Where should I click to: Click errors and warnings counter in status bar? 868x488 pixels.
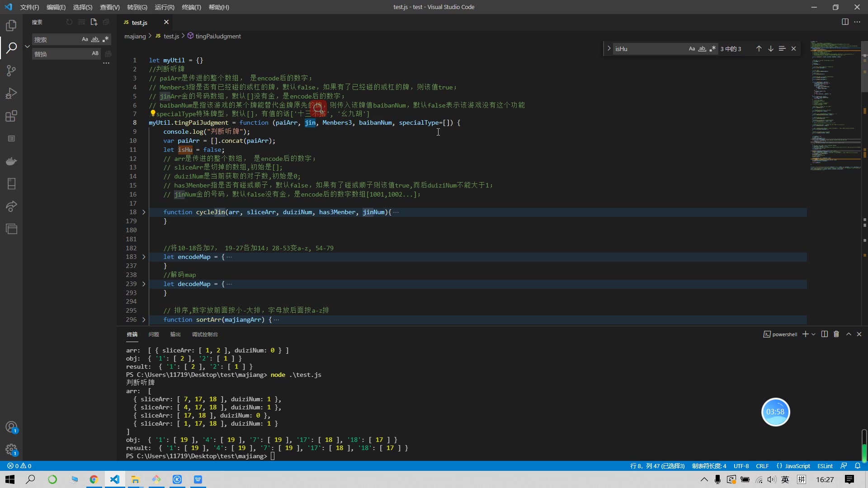(19, 466)
